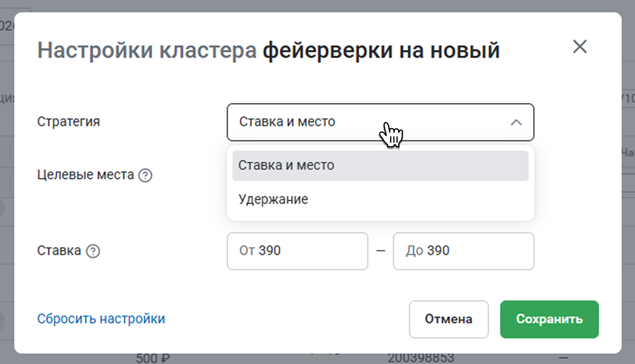The image size is (635, 364).
Task: Close the cluster settings dialog
Action: tap(579, 47)
